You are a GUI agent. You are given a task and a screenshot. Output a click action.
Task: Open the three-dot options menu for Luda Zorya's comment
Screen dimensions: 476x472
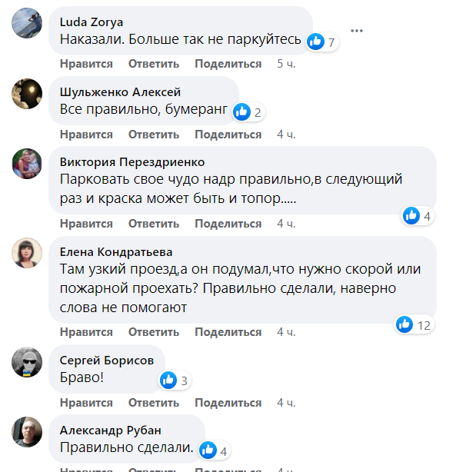coord(356,31)
